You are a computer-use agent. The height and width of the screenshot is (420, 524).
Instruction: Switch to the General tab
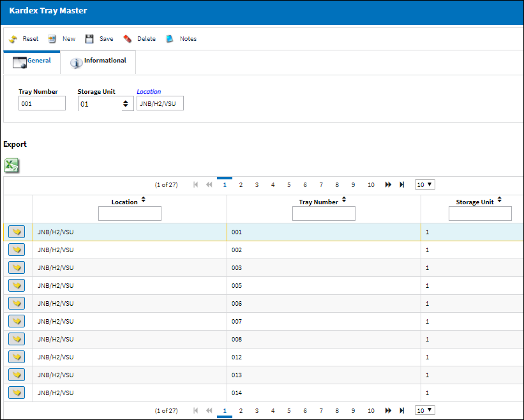click(x=32, y=62)
